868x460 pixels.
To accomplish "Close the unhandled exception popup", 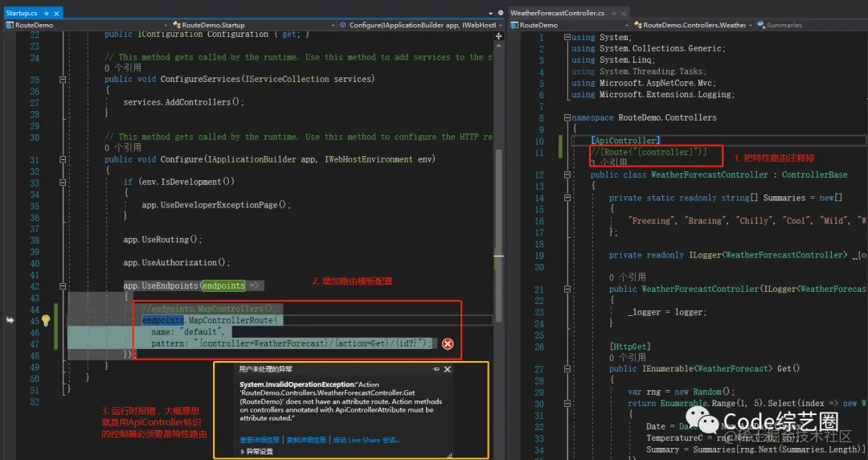I will 448,369.
